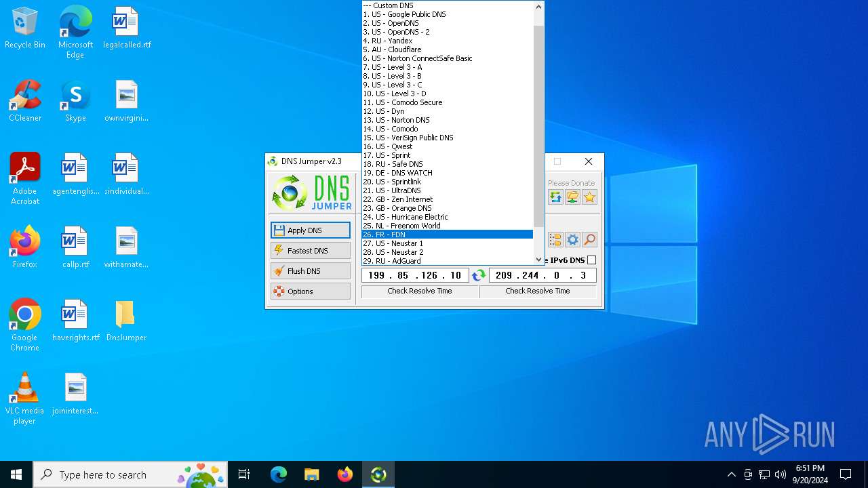Select highlighted '26. FR - FDN' entry

click(448, 235)
